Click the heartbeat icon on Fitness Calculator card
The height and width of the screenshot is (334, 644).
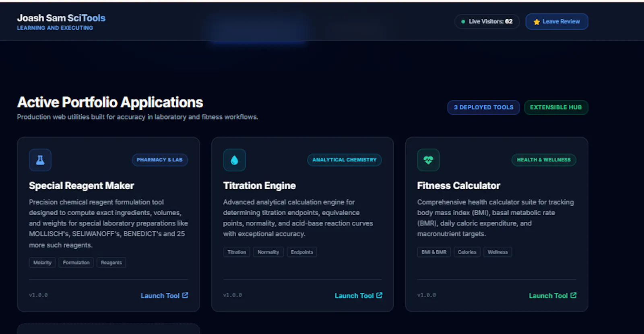(x=428, y=160)
